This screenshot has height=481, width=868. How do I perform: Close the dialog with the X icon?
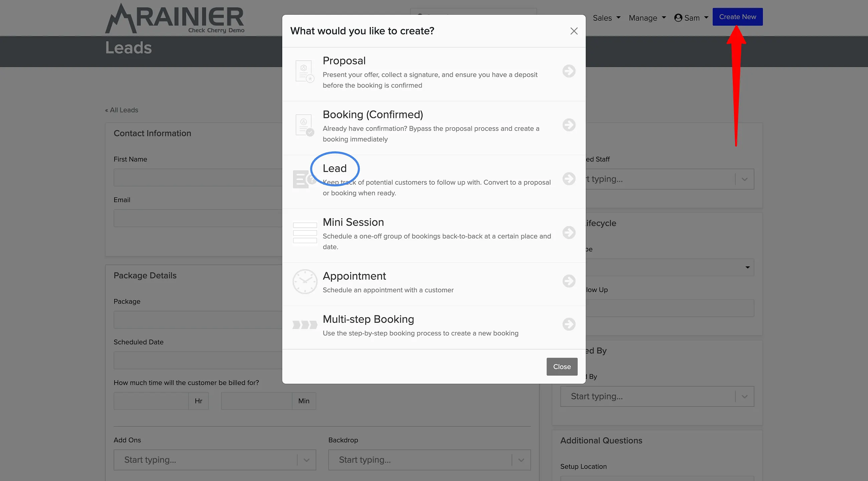pos(574,31)
